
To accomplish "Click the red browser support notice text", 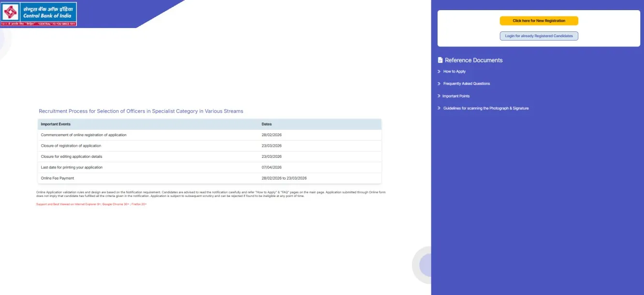I will tap(91, 204).
